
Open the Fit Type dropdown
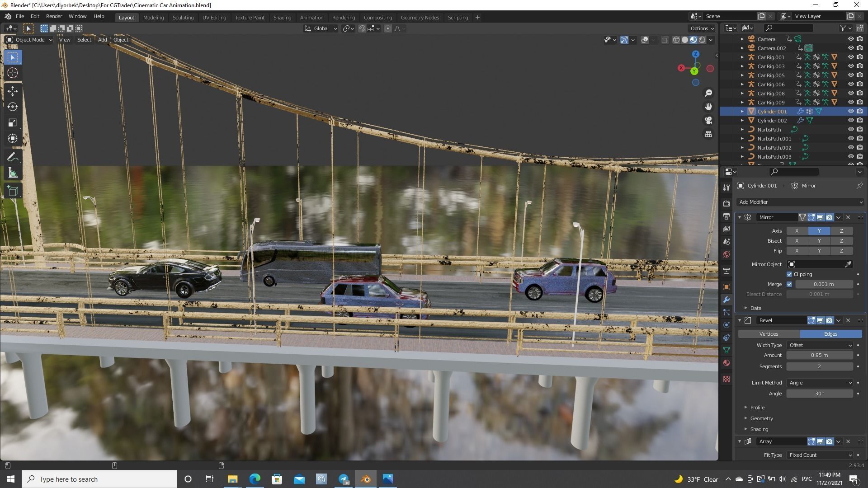pyautogui.click(x=820, y=455)
